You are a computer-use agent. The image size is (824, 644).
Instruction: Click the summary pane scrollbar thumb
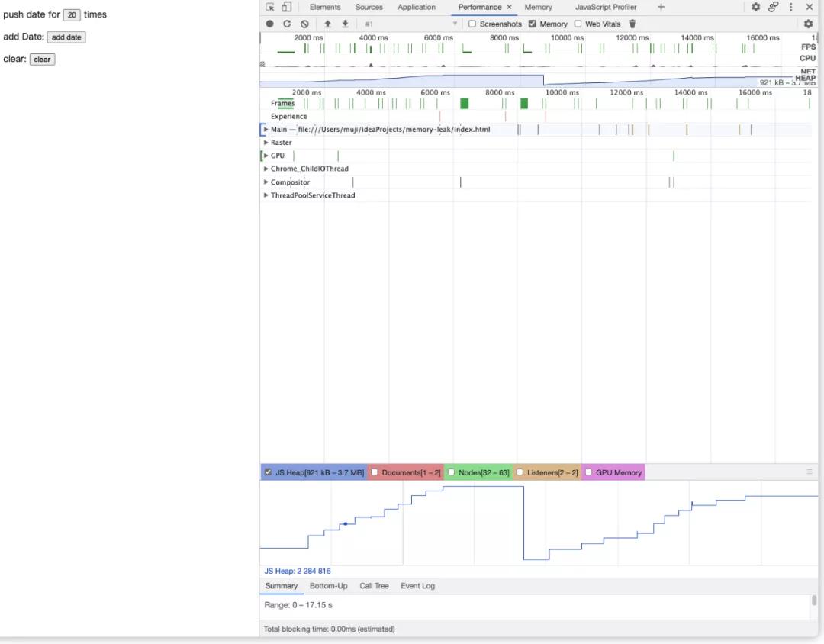coord(814,601)
